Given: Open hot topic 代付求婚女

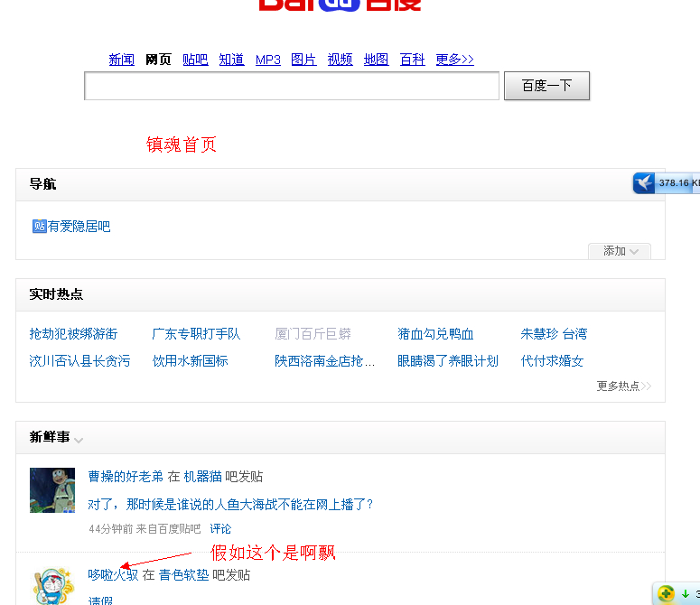Looking at the screenshot, I should 552,360.
